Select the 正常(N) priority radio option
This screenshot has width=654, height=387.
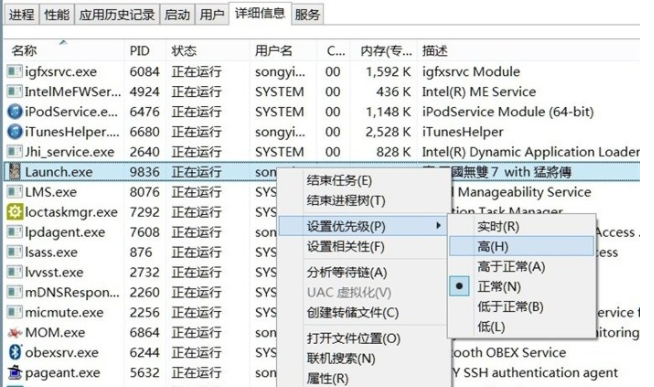[499, 287]
